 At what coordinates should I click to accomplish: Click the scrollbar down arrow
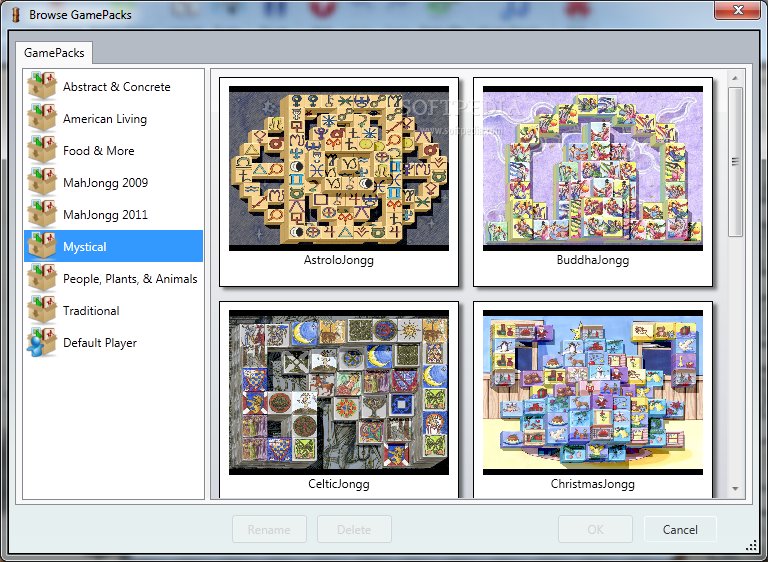coord(735,489)
